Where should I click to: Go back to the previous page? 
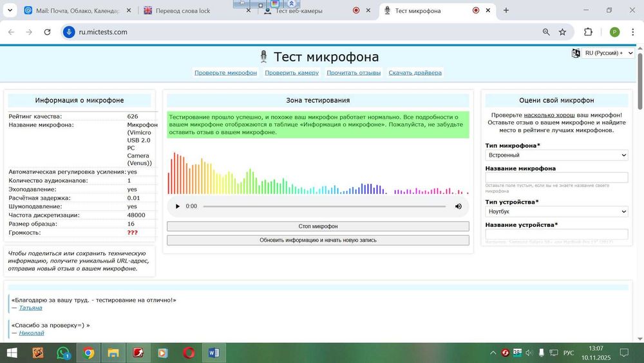click(11, 32)
